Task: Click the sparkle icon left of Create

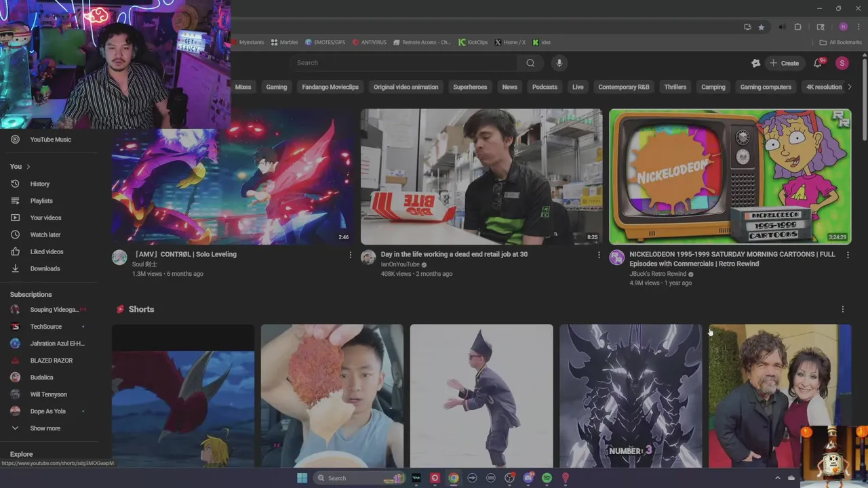Action: [x=755, y=63]
